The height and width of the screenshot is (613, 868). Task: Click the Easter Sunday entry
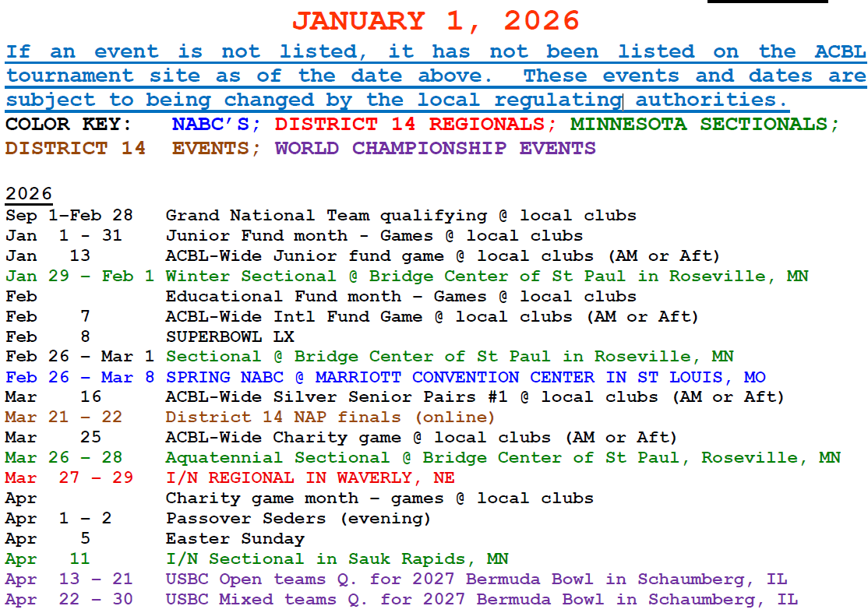[x=235, y=539]
